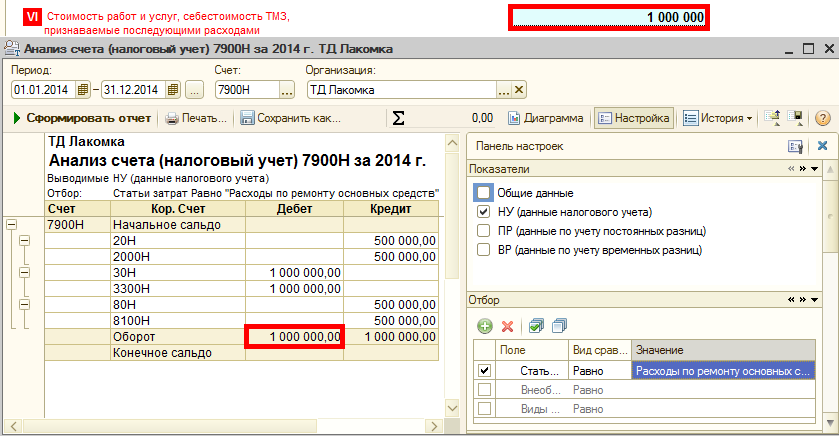The height and width of the screenshot is (436, 839).
Task: Click the Счет input field with 7900Н
Action: (245, 90)
